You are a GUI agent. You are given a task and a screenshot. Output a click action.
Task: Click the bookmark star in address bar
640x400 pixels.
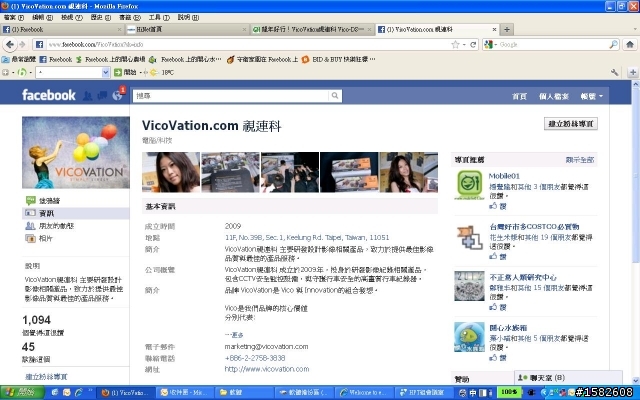click(455, 44)
